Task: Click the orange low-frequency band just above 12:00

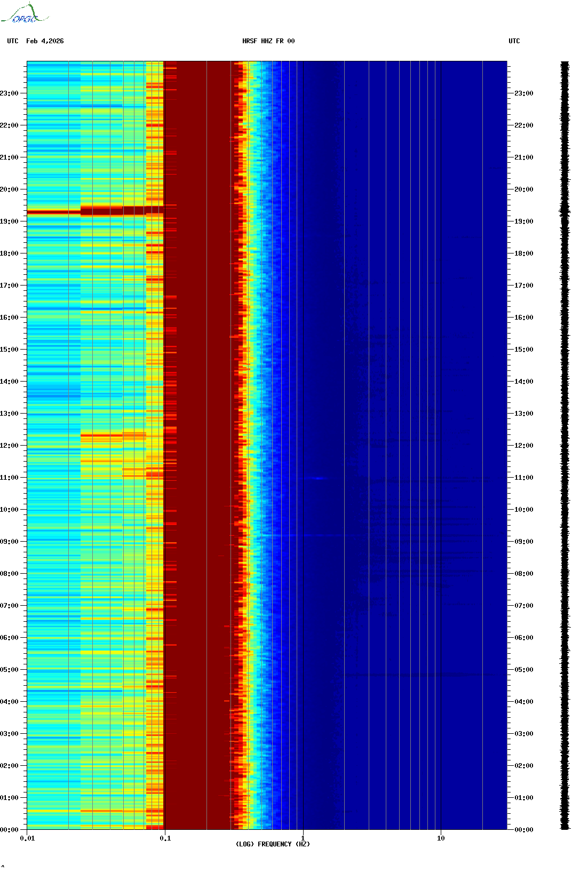Action: click(x=113, y=436)
